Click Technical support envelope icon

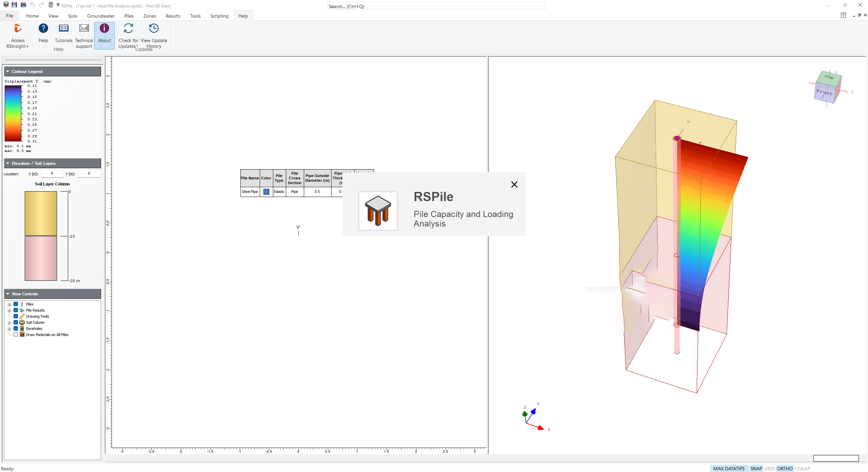84,28
